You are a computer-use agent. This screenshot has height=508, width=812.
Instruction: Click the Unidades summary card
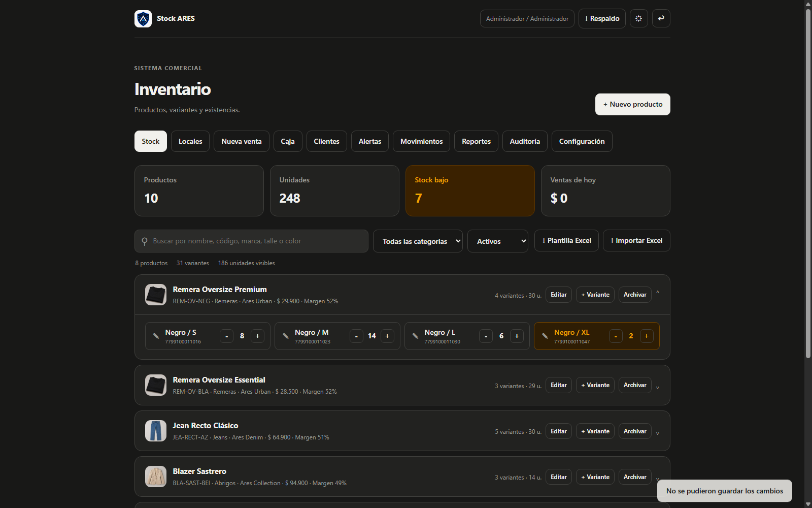coord(334,191)
